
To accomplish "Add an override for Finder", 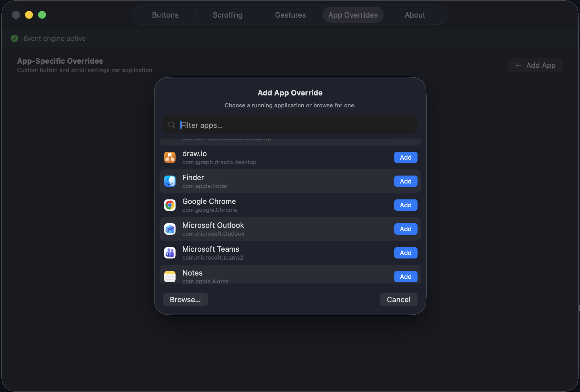I will click(405, 181).
